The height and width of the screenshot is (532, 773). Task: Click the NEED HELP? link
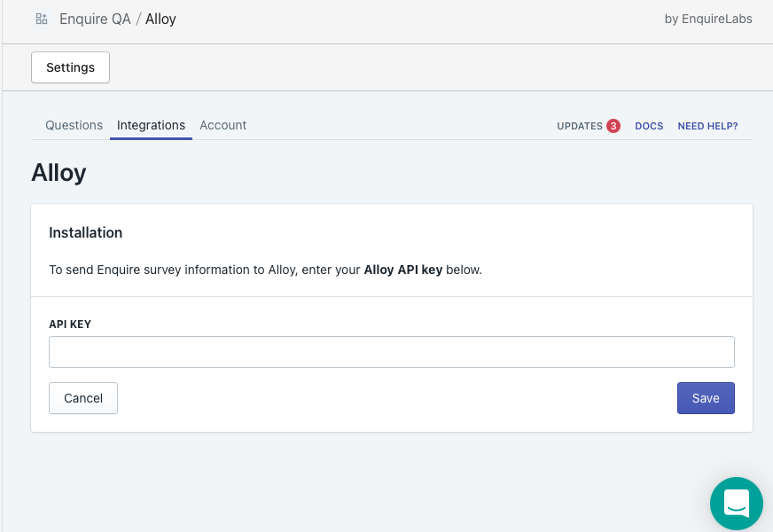[707, 126]
